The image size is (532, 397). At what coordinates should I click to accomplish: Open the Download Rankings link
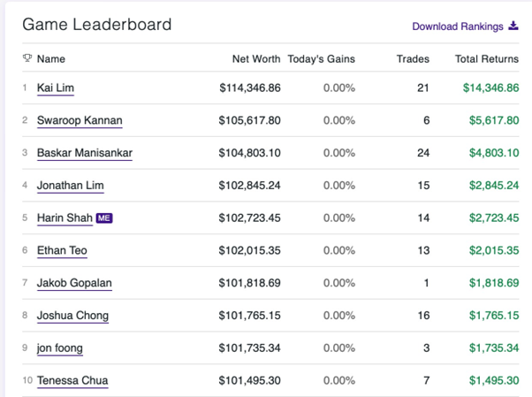coord(456,27)
